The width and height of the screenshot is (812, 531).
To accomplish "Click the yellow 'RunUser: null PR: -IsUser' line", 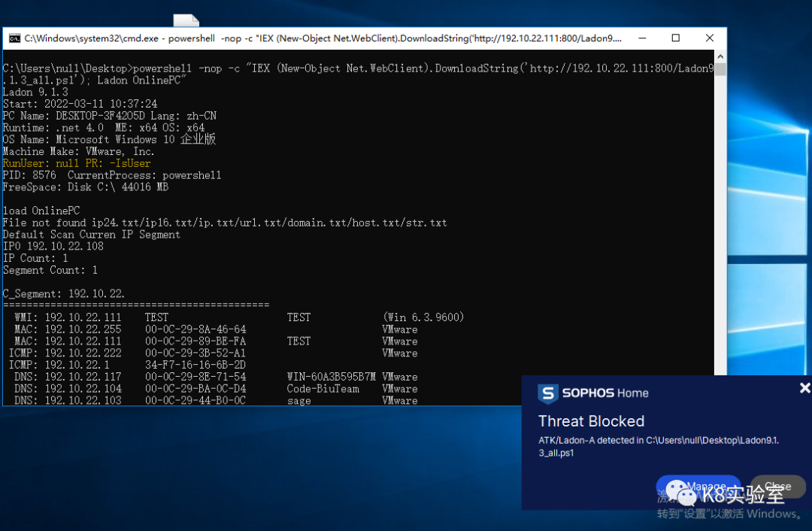I will coord(77,164).
